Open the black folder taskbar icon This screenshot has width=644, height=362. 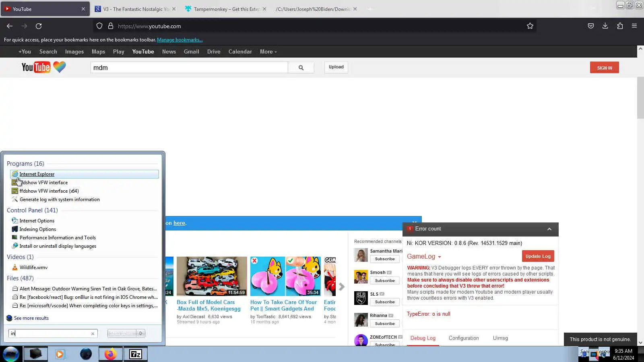(36, 354)
